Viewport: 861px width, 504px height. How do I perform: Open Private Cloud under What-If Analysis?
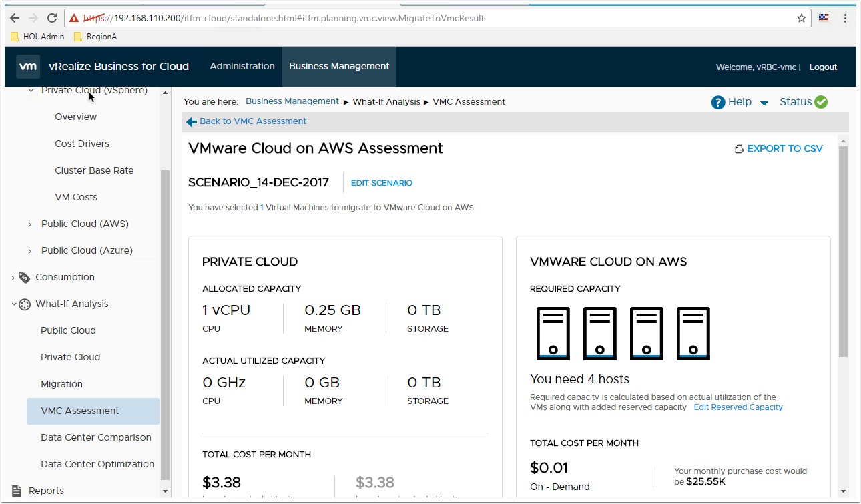coord(70,357)
